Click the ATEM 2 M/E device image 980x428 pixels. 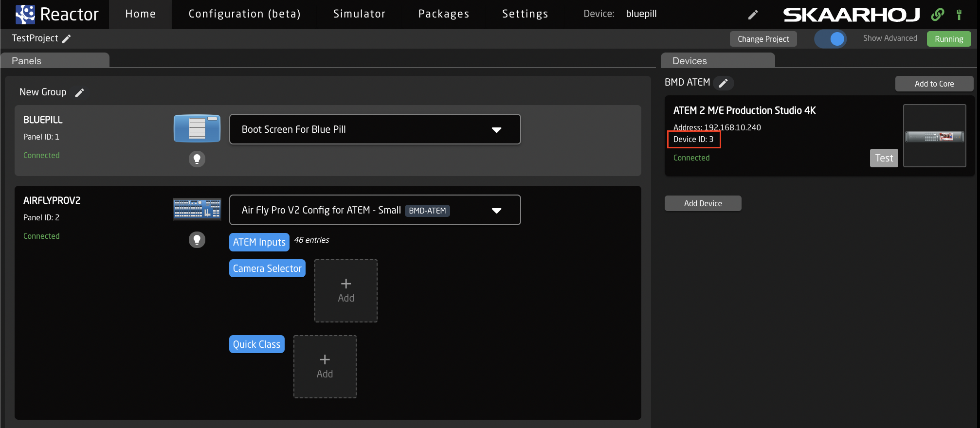coord(934,136)
